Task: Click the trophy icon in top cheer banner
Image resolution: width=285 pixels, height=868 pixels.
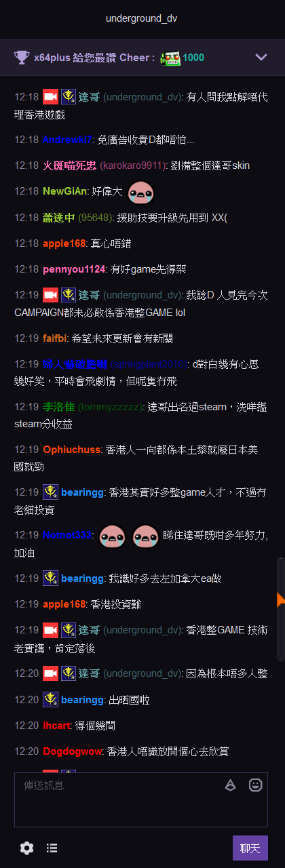Action: [x=22, y=57]
